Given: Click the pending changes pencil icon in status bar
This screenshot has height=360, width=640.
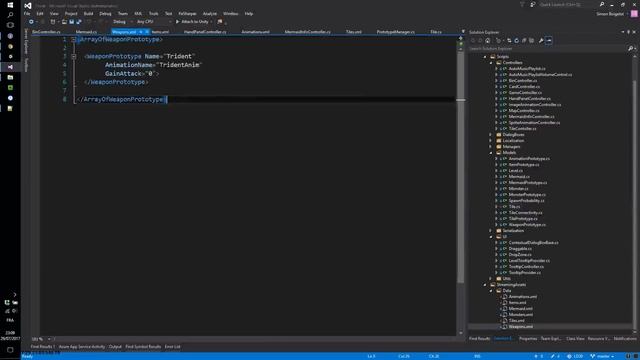Looking at the screenshot, I should pos(553,356).
